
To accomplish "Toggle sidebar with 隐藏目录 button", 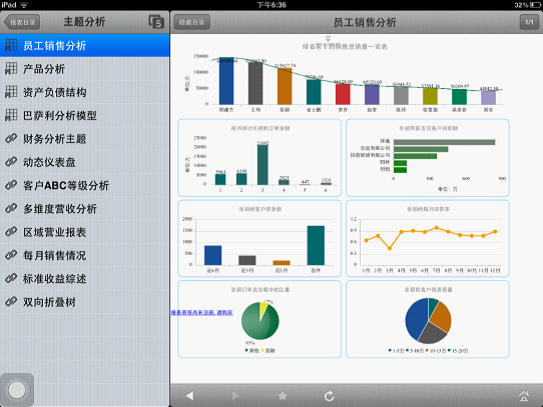I will (x=192, y=22).
